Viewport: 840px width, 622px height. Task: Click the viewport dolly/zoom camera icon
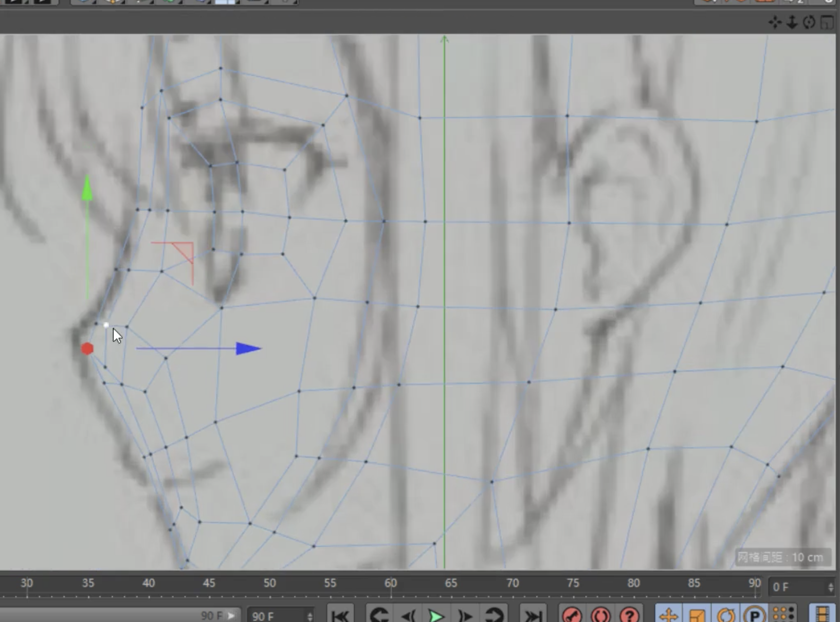[x=792, y=22]
